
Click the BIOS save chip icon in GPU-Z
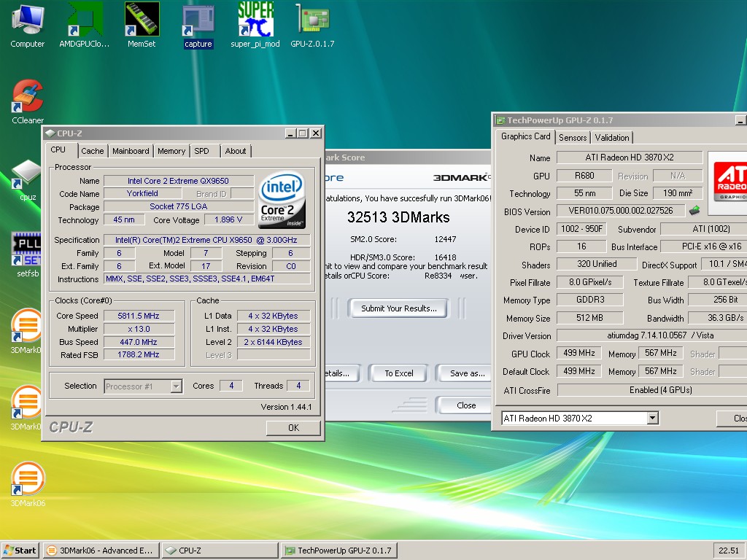694,210
